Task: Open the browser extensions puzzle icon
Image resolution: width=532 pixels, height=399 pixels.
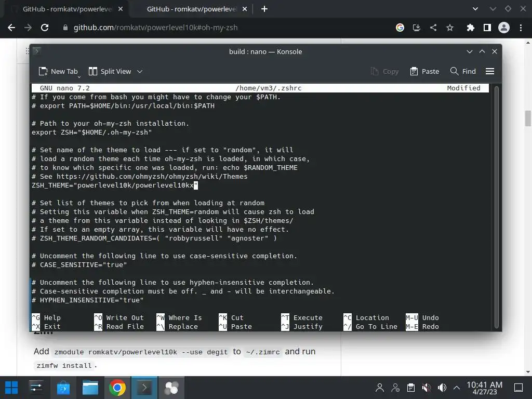Action: coord(470,28)
